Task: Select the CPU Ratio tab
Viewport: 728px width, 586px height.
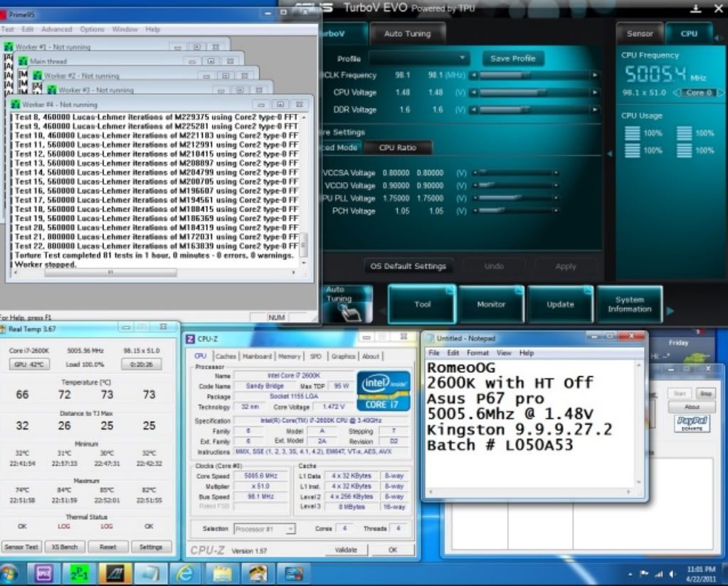Action: tap(397, 147)
